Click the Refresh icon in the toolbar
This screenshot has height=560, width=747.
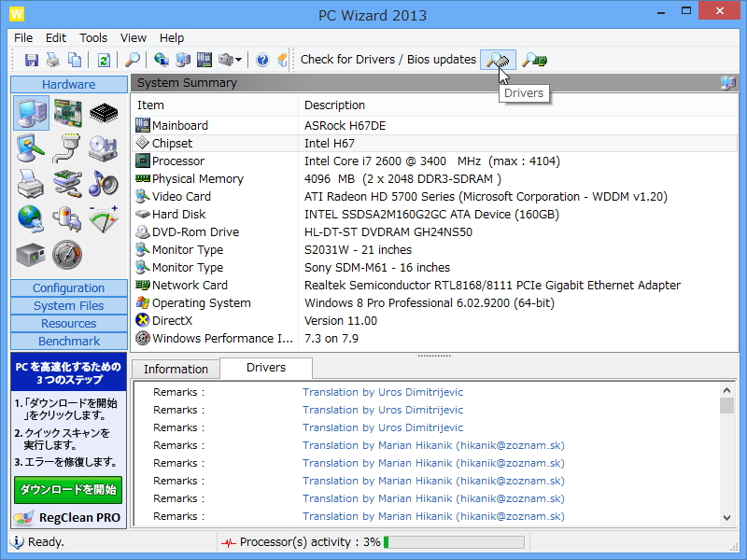coord(103,60)
